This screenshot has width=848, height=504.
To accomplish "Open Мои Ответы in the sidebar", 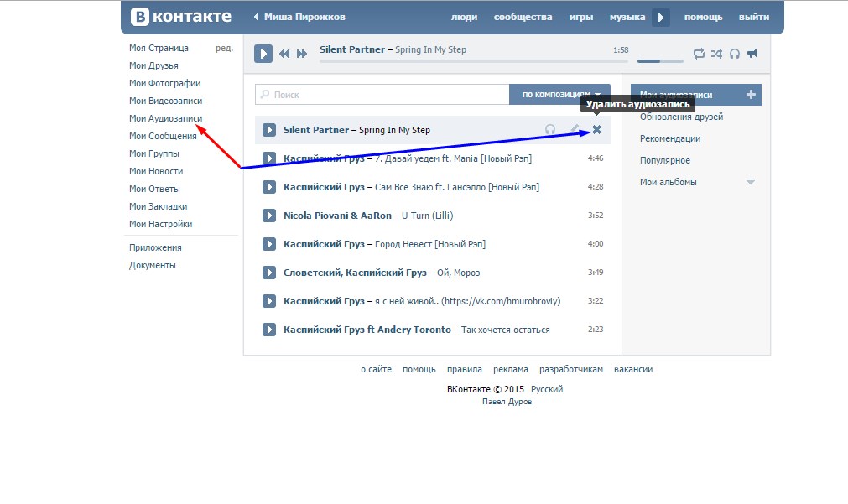I will click(x=154, y=190).
